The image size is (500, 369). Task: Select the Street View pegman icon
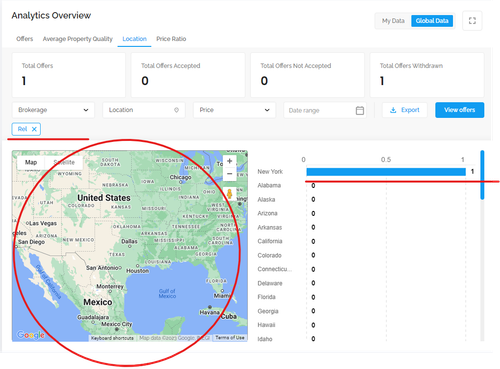tap(229, 194)
